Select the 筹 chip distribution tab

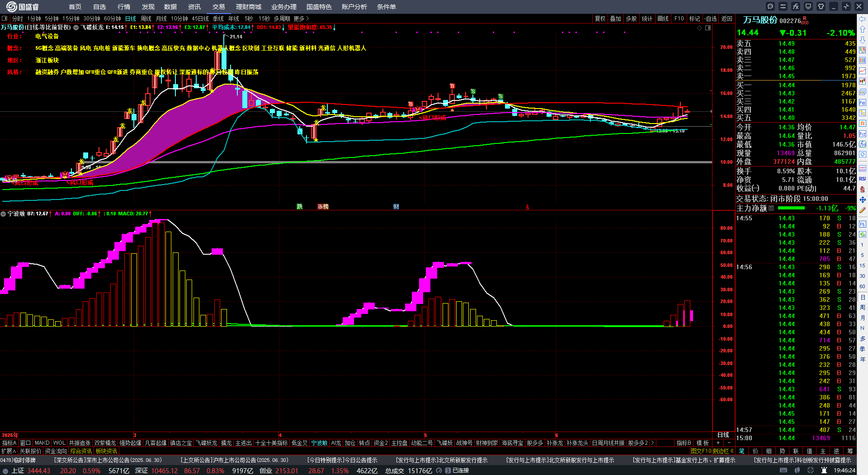[850, 451]
